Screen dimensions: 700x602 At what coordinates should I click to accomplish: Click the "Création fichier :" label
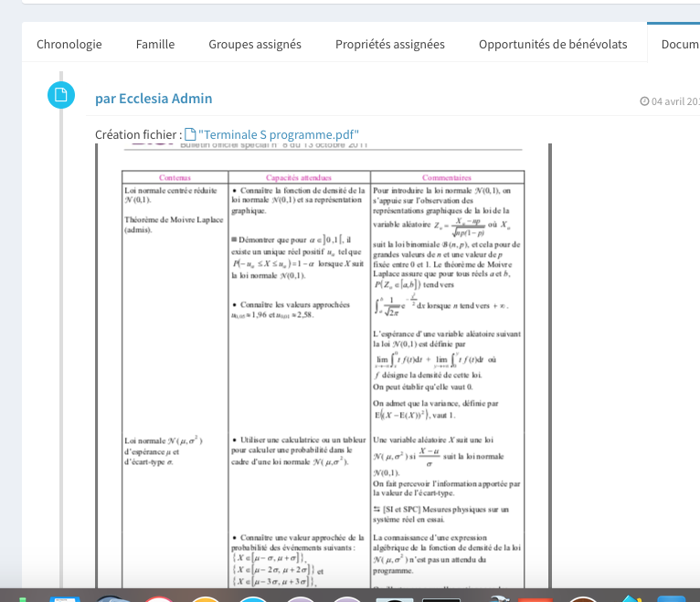[x=138, y=135]
